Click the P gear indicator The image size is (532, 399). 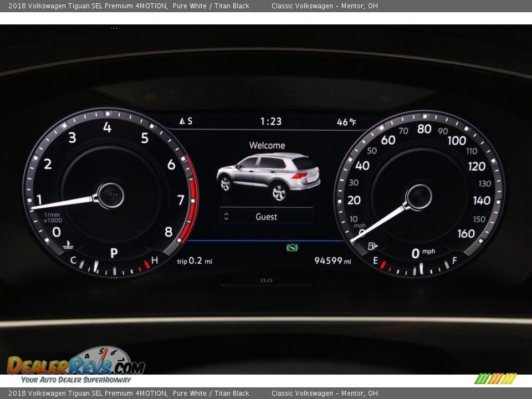pos(114,253)
